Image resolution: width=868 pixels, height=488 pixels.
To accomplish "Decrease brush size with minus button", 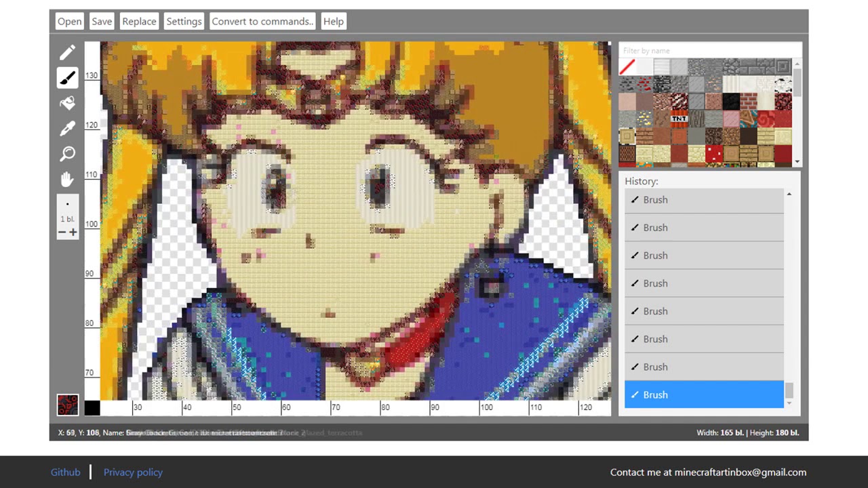I will click(x=62, y=232).
